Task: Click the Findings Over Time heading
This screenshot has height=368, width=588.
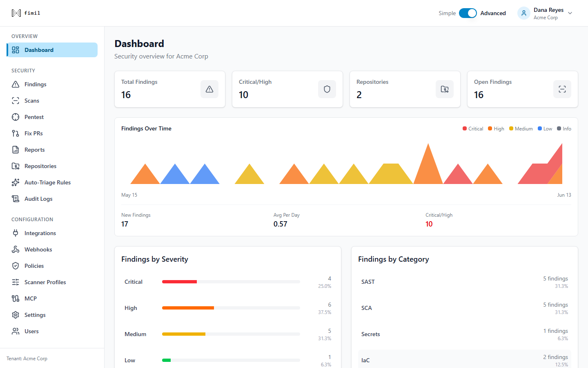Action: point(146,128)
